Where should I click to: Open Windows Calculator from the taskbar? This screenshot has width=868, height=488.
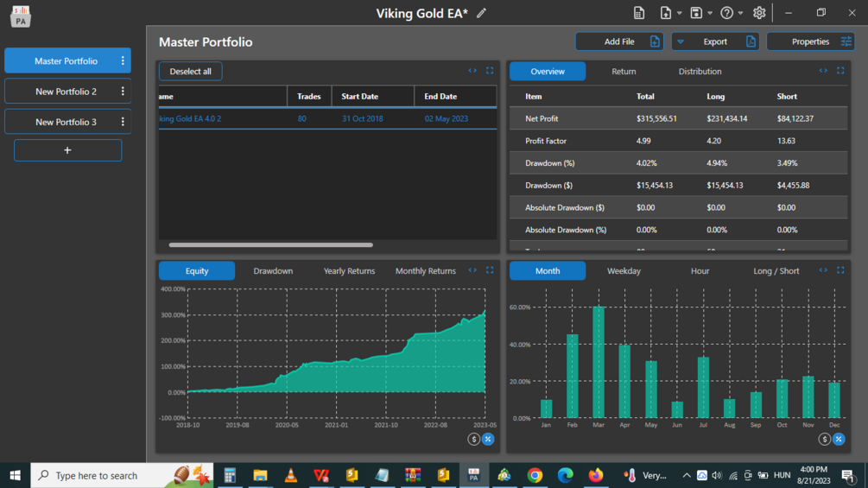click(x=230, y=475)
